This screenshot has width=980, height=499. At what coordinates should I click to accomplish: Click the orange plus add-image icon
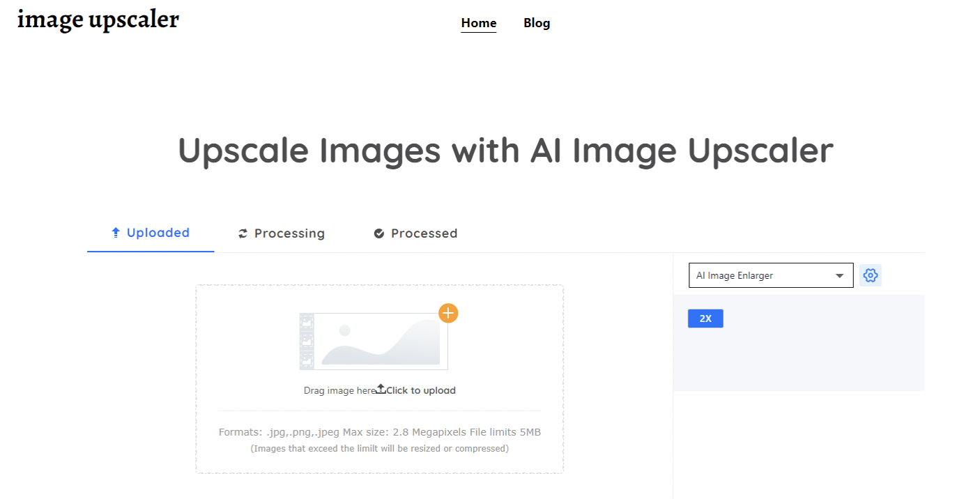[x=448, y=313]
